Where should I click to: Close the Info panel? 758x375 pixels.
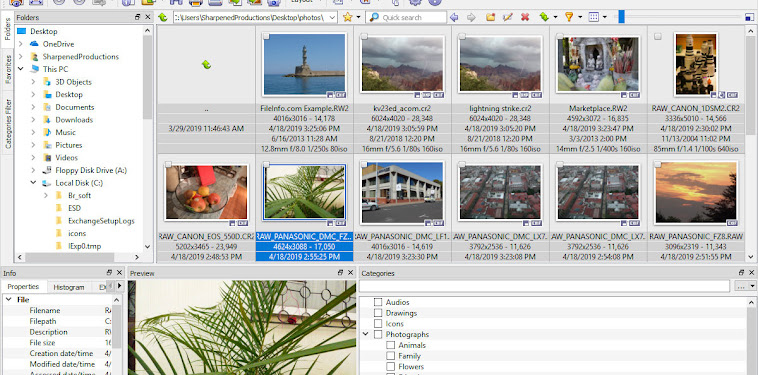point(119,273)
